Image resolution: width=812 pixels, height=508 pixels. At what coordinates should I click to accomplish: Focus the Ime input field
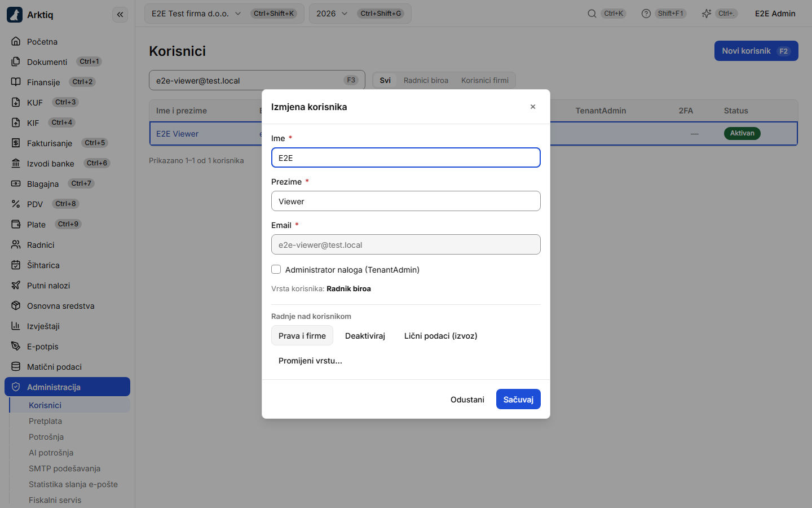click(x=406, y=157)
